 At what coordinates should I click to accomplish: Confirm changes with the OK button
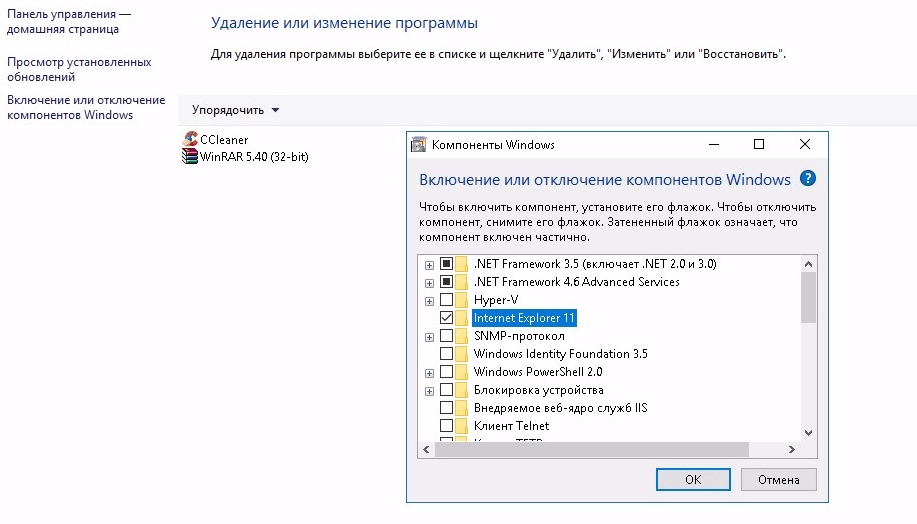693,480
